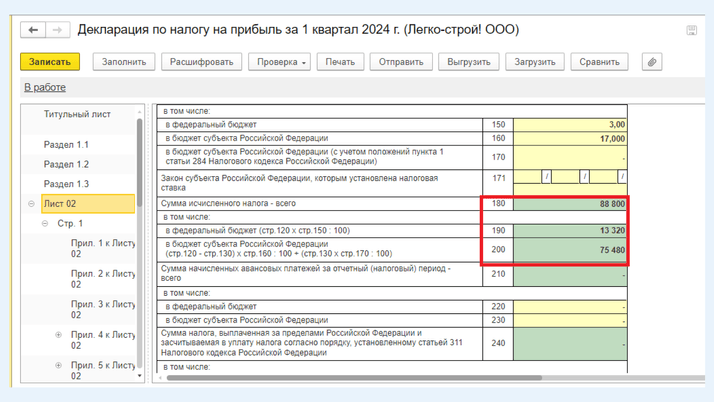
Task: Open Прил. 5 к Листу 02
Action: 103,371
